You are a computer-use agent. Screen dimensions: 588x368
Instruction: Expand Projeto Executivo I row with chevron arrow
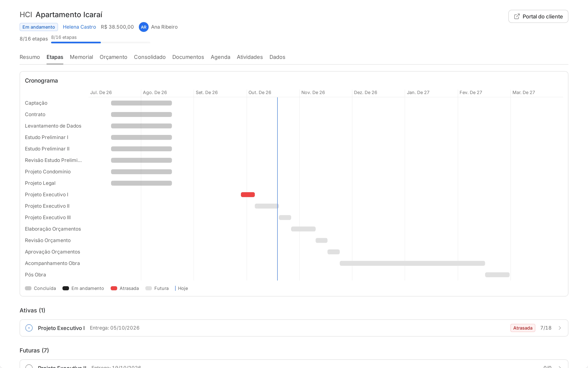click(x=560, y=328)
